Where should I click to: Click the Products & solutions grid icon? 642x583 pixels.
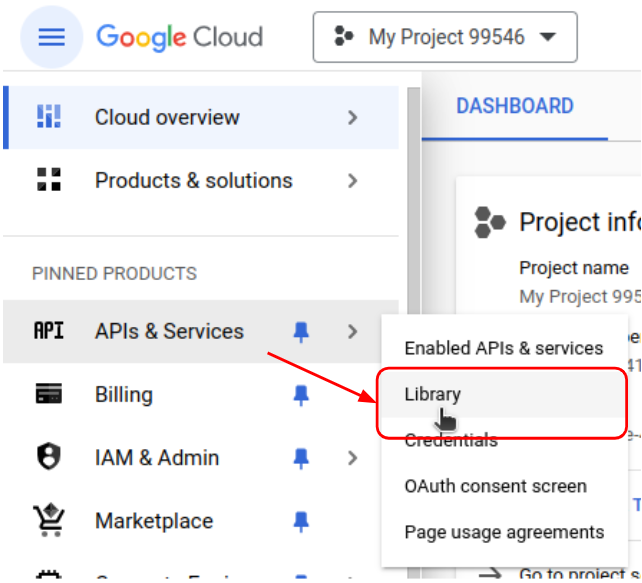[49, 179]
